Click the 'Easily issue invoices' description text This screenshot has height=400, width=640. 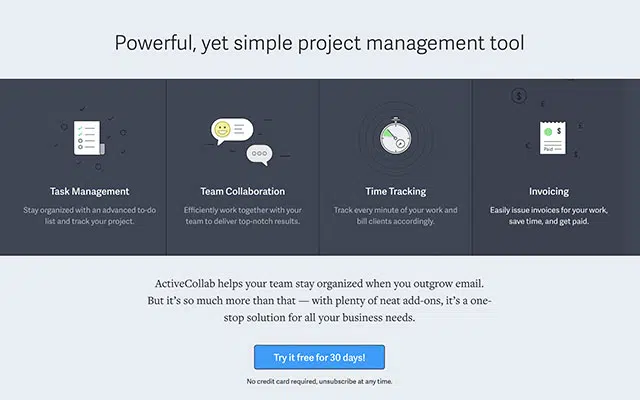point(549,215)
